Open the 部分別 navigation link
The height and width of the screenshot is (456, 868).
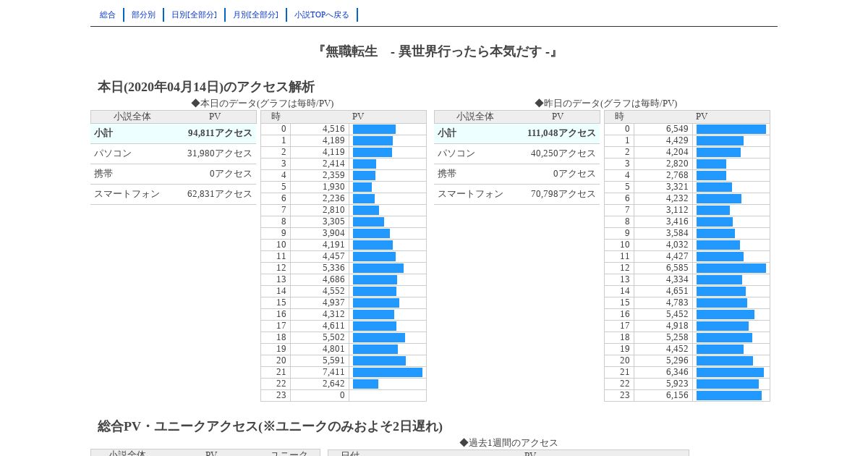pyautogui.click(x=143, y=14)
